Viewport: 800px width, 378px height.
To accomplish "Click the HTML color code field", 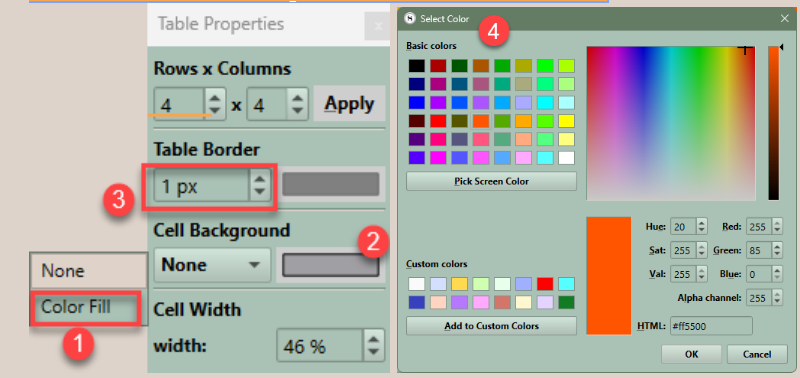I will click(711, 326).
